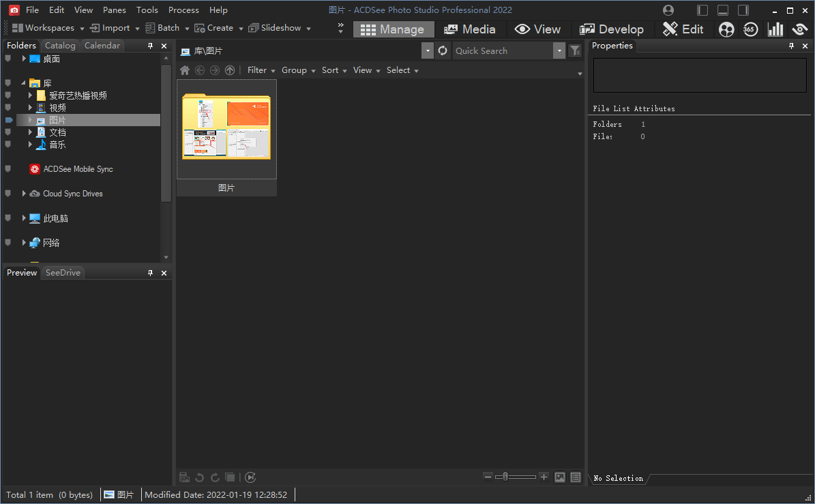Click the user account icon in title bar
This screenshot has height=504, width=815.
(x=668, y=10)
